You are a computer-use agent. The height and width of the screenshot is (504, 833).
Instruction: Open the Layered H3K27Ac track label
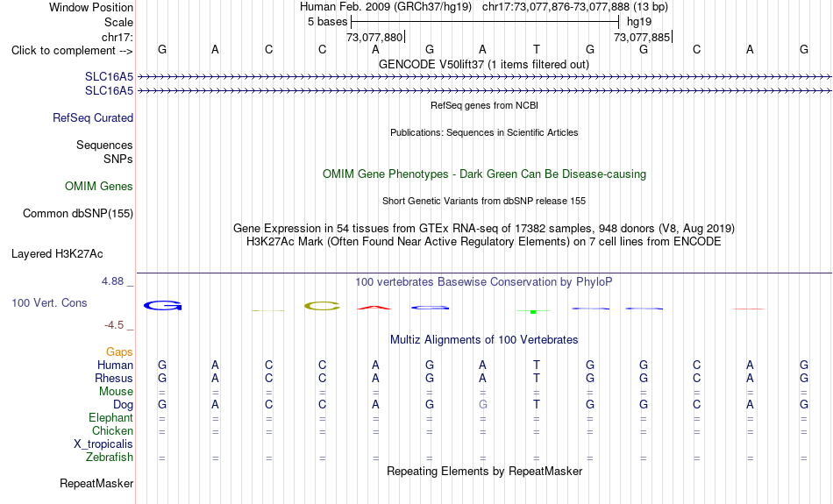(57, 254)
